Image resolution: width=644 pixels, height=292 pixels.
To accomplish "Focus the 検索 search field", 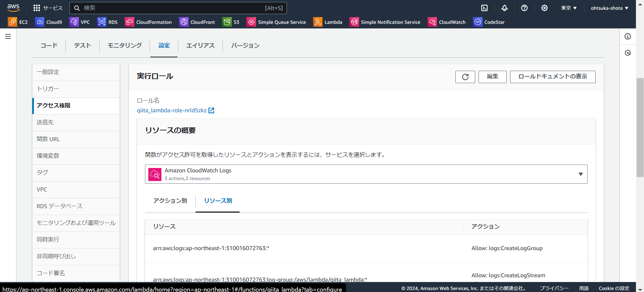I will (x=178, y=8).
